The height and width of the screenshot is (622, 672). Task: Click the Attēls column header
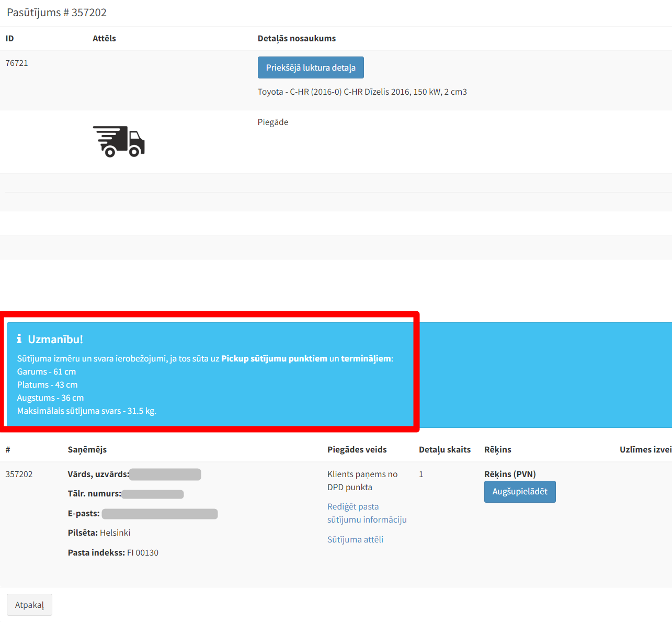tap(104, 38)
